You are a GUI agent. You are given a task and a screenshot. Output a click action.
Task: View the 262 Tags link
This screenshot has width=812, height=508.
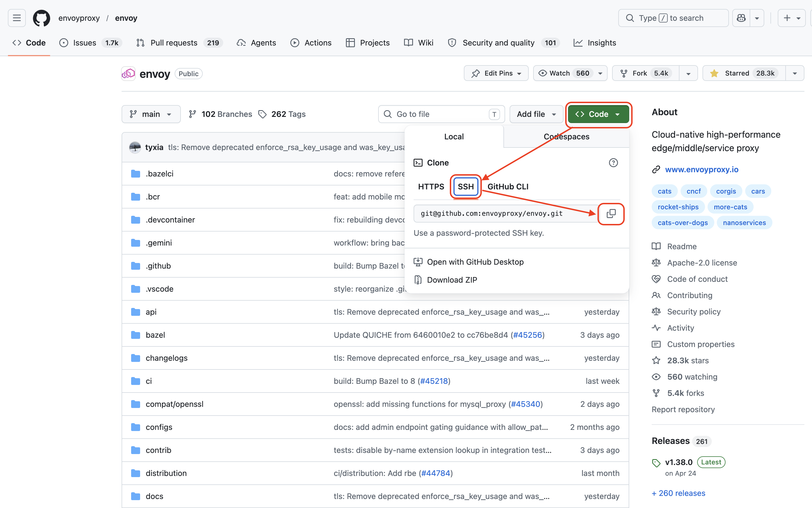282,114
